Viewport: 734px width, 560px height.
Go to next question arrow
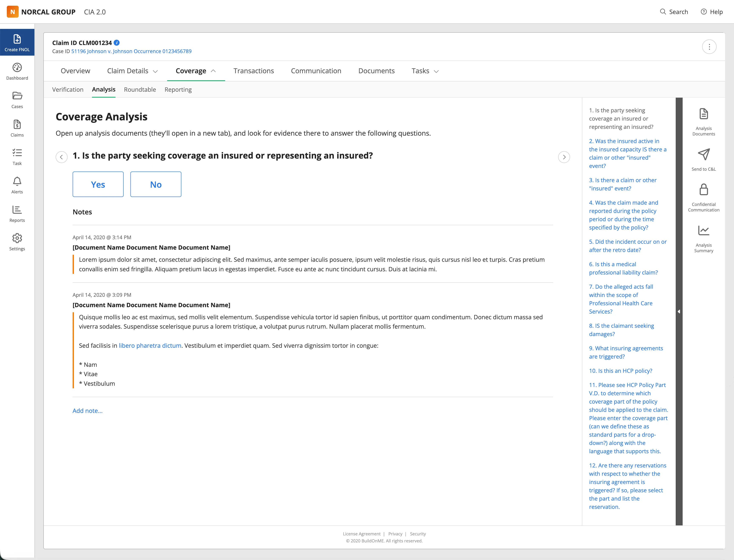point(564,157)
